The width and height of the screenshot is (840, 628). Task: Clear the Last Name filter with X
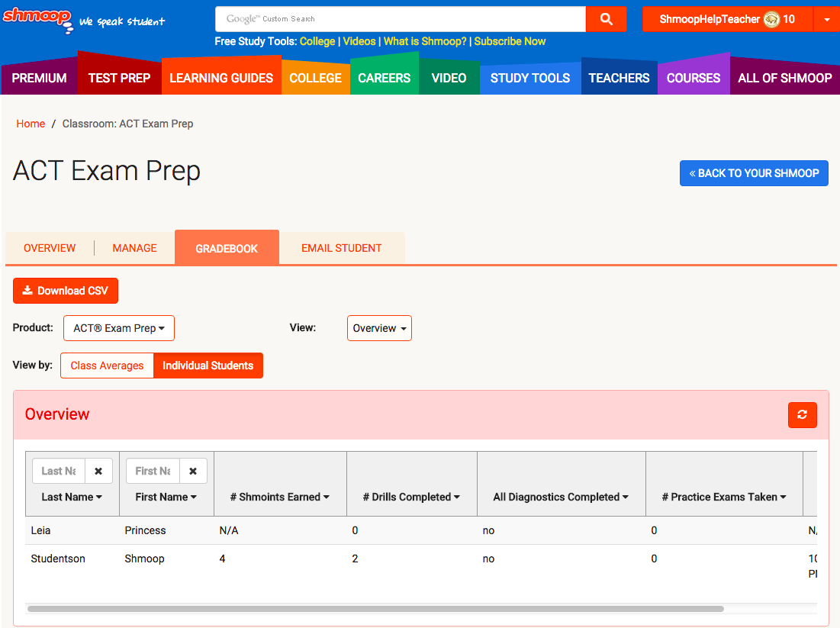(98, 471)
